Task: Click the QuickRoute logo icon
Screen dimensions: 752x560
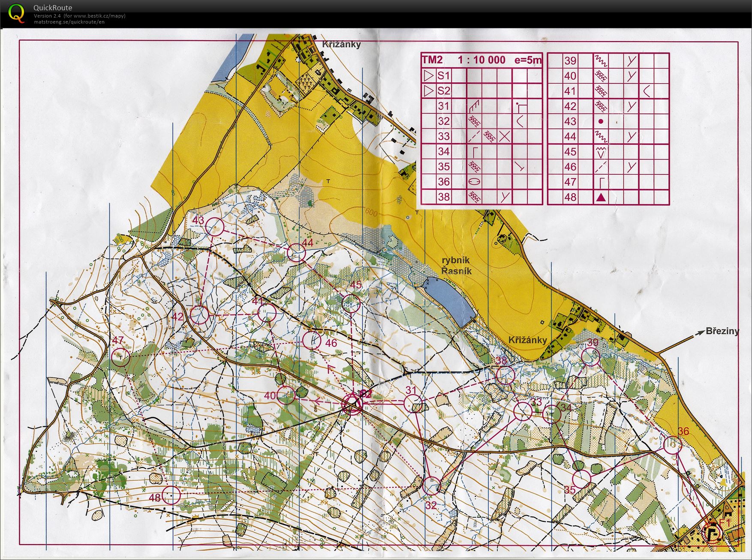Action: point(16,13)
